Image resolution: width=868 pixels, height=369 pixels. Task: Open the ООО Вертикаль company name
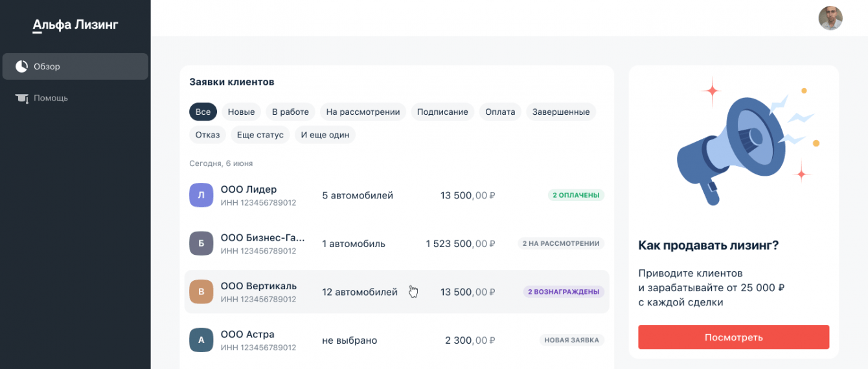258,286
